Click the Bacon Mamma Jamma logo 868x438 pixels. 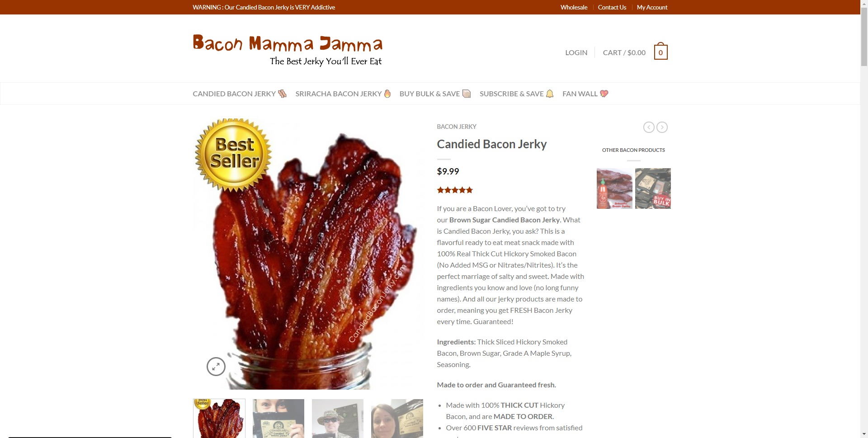(x=288, y=50)
